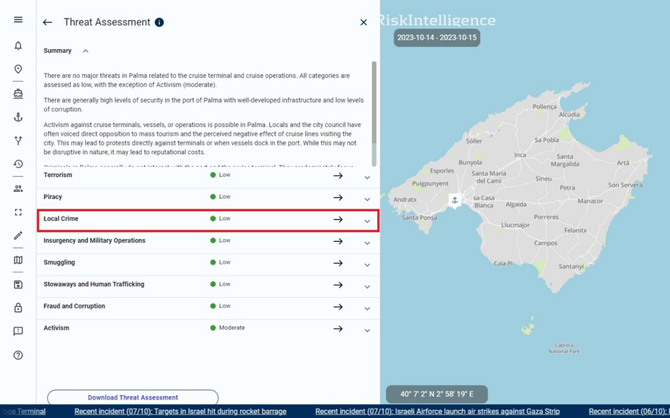Viewport: 670px width, 418px height.
Task: Expand the Activism row chevron
Action: (367, 330)
